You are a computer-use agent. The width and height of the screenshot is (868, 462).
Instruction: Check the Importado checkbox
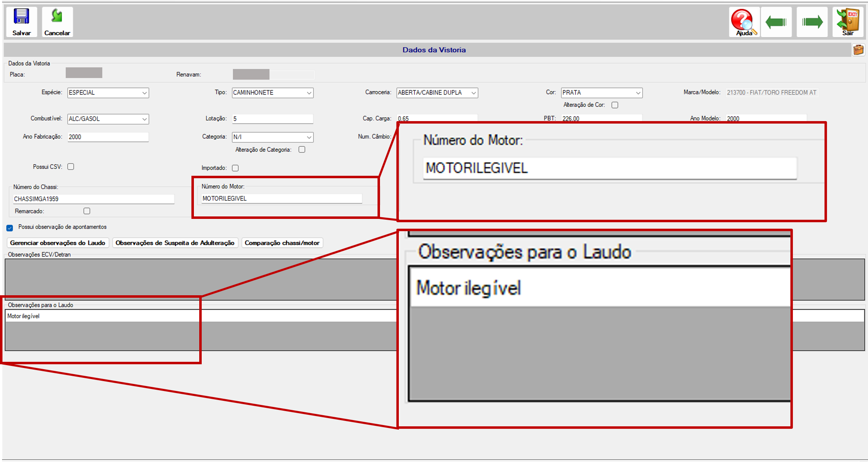(235, 168)
